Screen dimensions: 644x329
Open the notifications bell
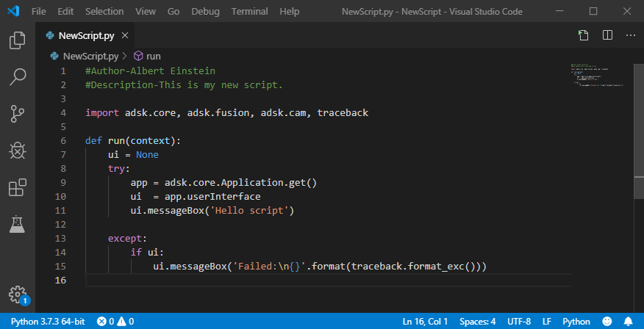tap(629, 321)
